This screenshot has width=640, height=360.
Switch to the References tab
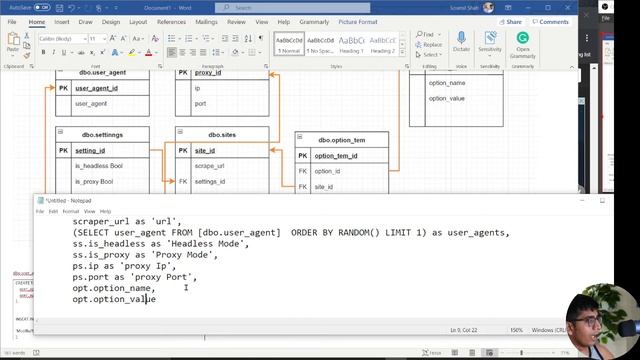tap(171, 22)
